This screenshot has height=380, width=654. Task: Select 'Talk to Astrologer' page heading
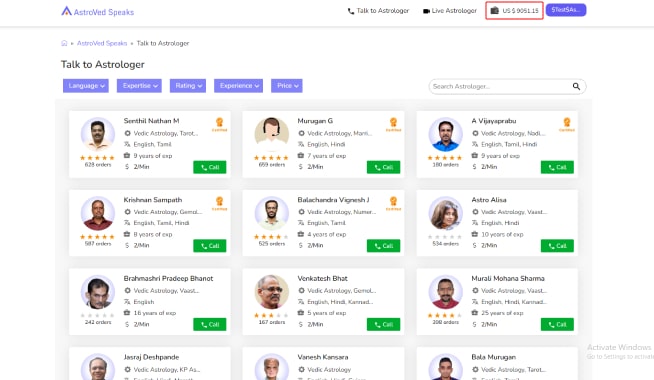[x=103, y=64]
